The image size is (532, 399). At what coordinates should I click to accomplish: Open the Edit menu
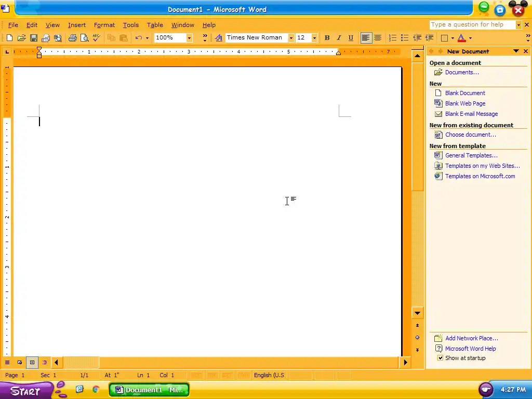(32, 25)
